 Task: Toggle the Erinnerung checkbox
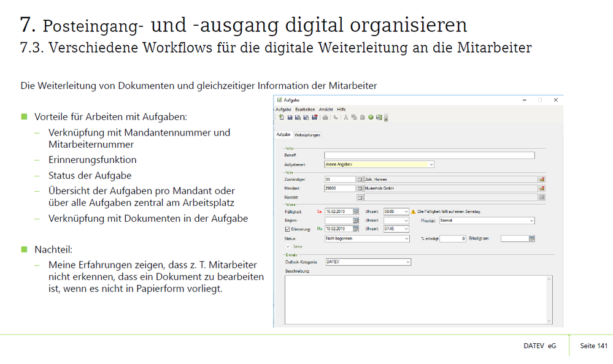[287, 229]
